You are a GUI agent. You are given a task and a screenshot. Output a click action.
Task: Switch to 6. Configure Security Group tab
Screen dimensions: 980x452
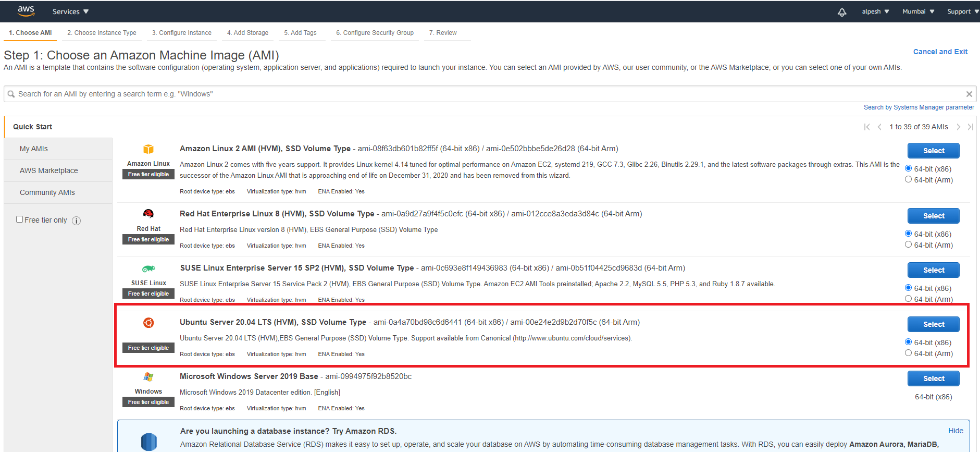(375, 33)
